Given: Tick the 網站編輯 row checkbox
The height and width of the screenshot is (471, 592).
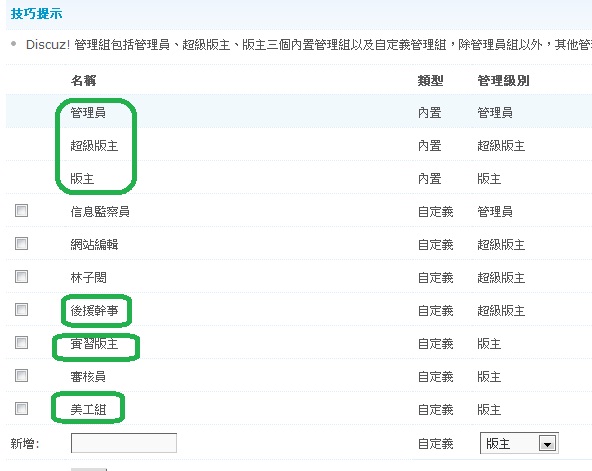Looking at the screenshot, I should [22, 243].
